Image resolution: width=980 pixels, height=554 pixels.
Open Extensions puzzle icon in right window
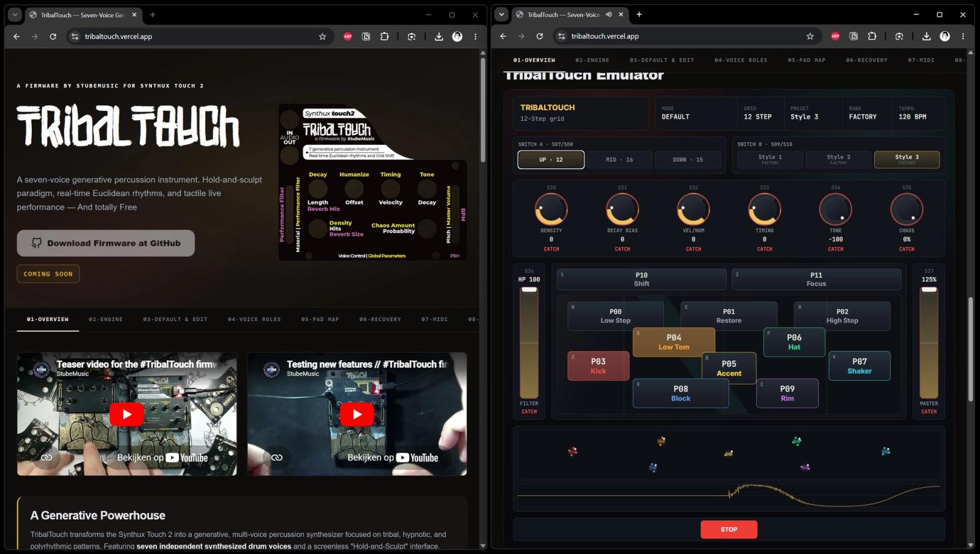[x=872, y=37]
